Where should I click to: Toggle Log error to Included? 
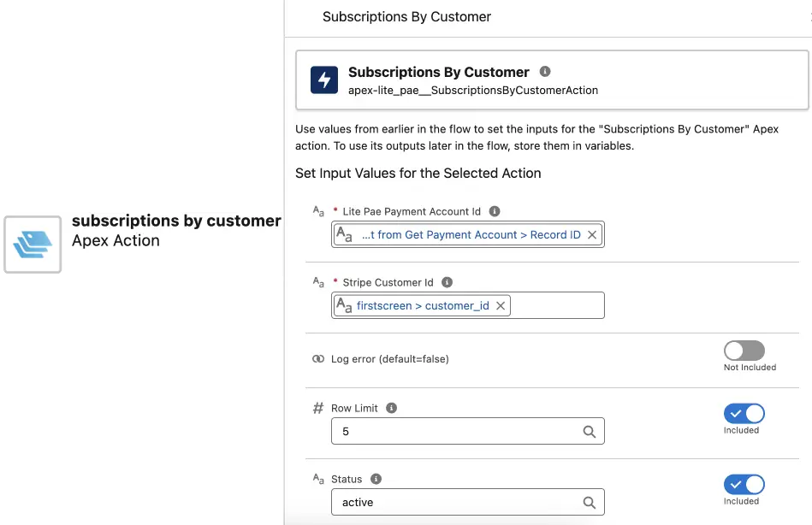point(744,351)
